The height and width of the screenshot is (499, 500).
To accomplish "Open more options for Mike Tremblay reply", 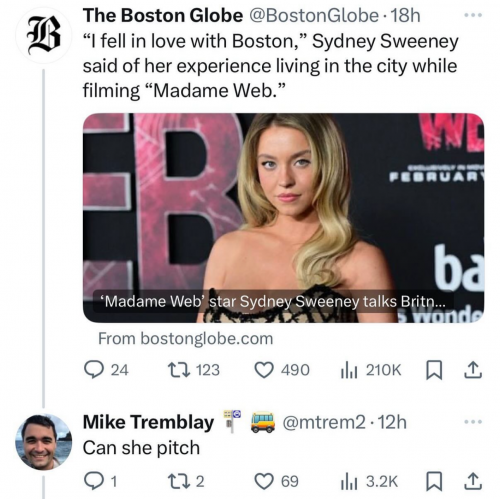I will [x=474, y=422].
